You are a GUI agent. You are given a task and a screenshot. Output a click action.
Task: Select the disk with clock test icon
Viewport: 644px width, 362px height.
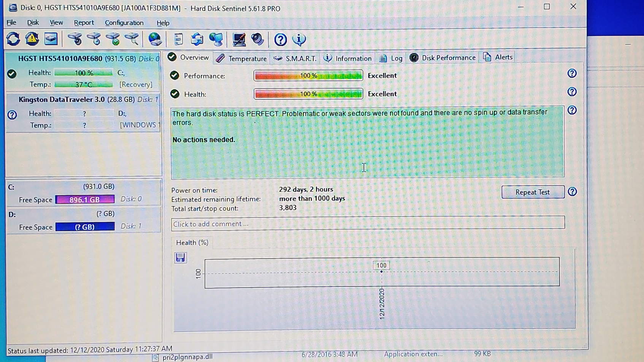pos(94,39)
